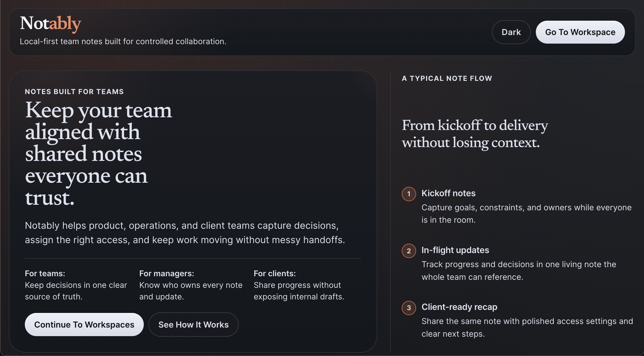Select the Notes Built For Teams eyebrow label
Viewport: 644px width, 356px height.
pyautogui.click(x=74, y=91)
